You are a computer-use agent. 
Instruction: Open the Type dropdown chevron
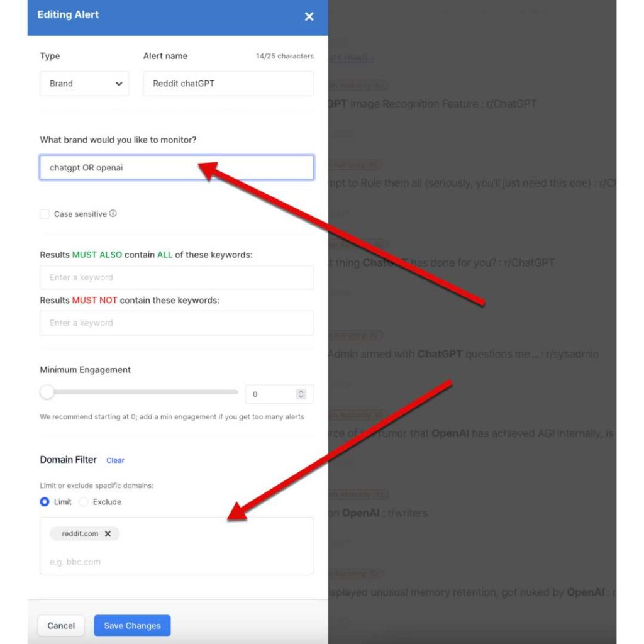coord(119,84)
